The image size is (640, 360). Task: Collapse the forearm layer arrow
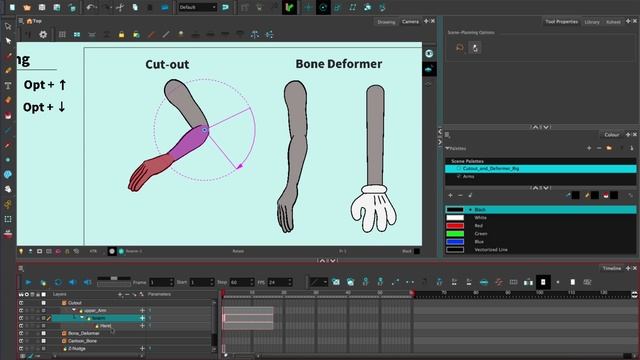click(x=82, y=318)
